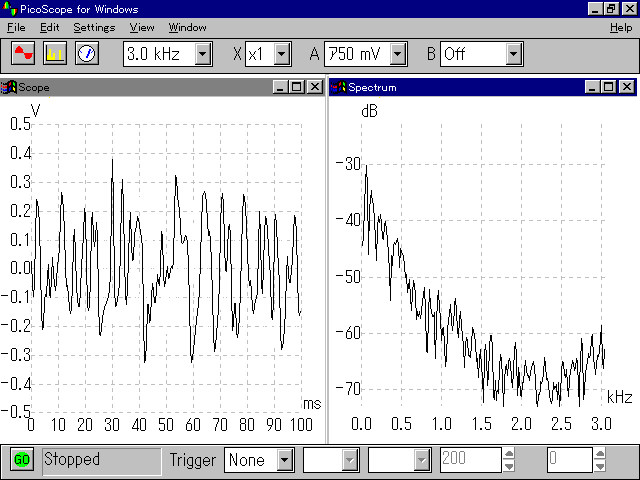Expand the channel A 750 mV range dropdown
Viewport: 640px width, 480px height.
398,54
